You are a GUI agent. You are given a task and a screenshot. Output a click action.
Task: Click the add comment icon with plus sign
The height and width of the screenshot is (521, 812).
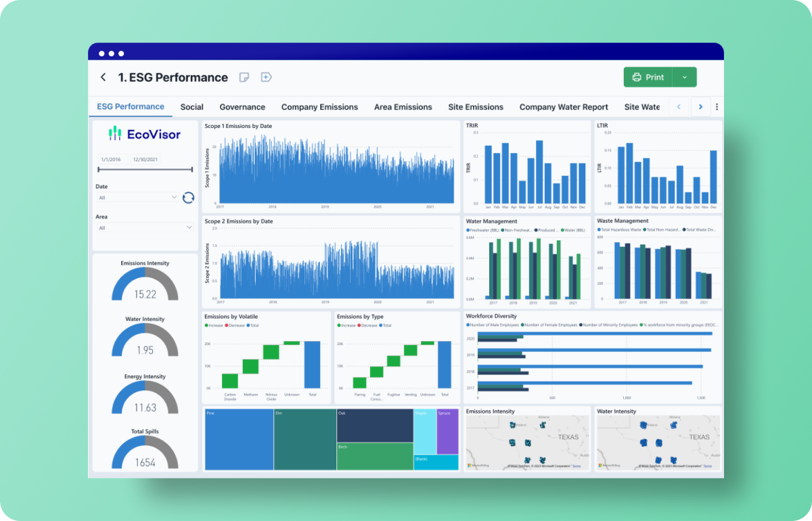pos(266,77)
